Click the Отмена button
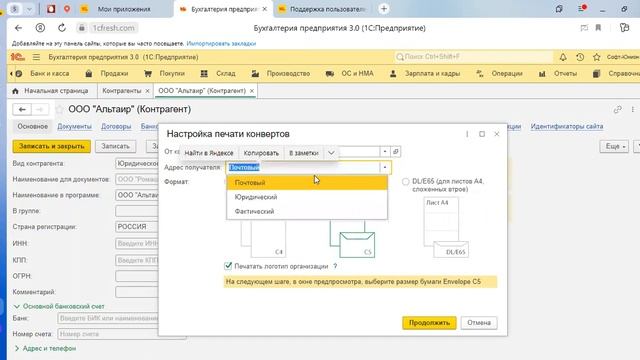 pyautogui.click(x=479, y=322)
